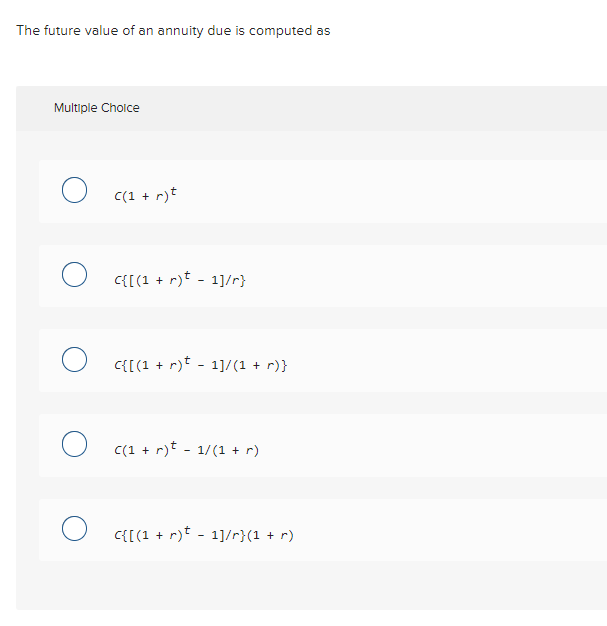
Task: Click the question text about annuity due
Action: click(173, 31)
